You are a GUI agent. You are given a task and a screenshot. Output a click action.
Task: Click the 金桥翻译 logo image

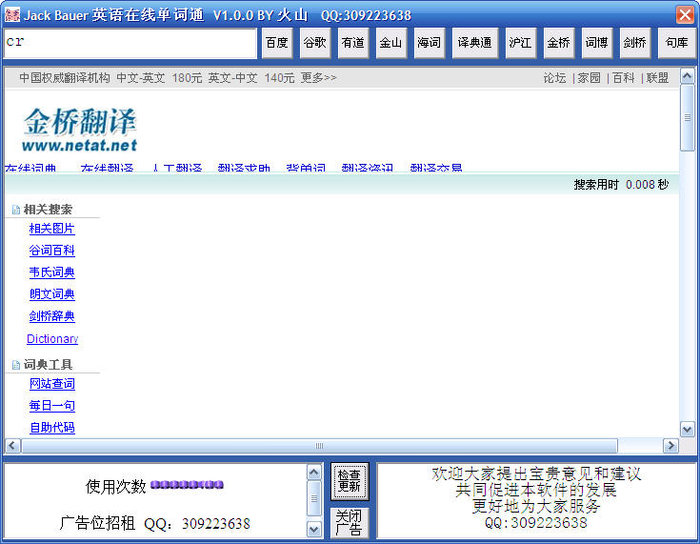click(x=80, y=129)
